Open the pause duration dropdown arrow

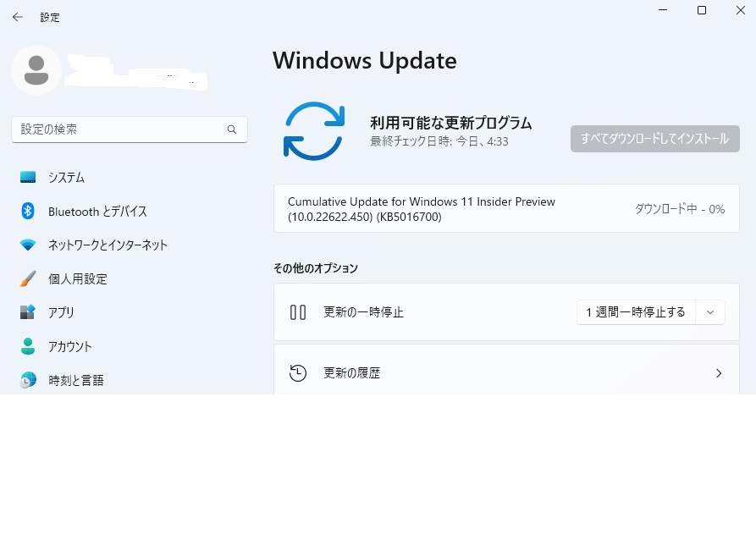tap(710, 312)
